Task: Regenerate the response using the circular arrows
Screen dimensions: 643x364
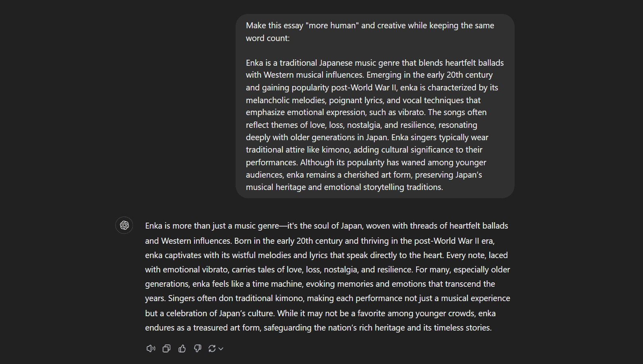Action: pyautogui.click(x=212, y=349)
